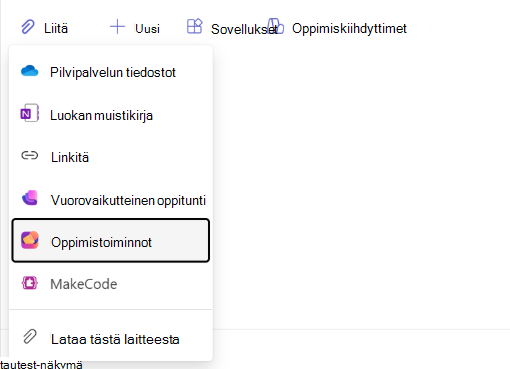Viewport: 510px width, 369px height.
Task: Click the plus icon for Uusi
Action: coord(117,27)
